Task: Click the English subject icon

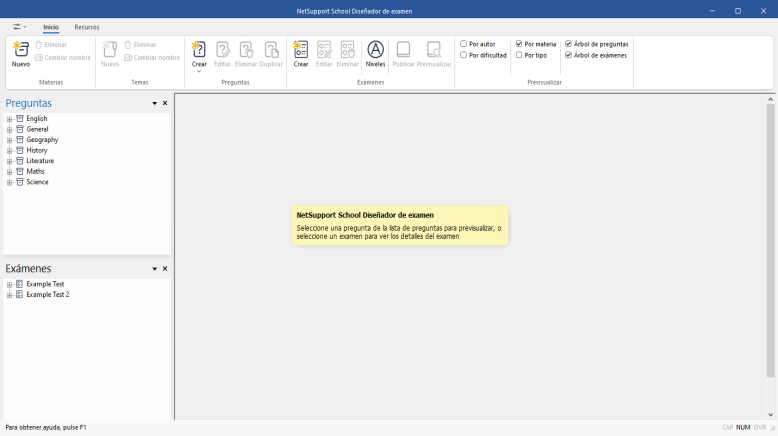Action: (x=20, y=119)
